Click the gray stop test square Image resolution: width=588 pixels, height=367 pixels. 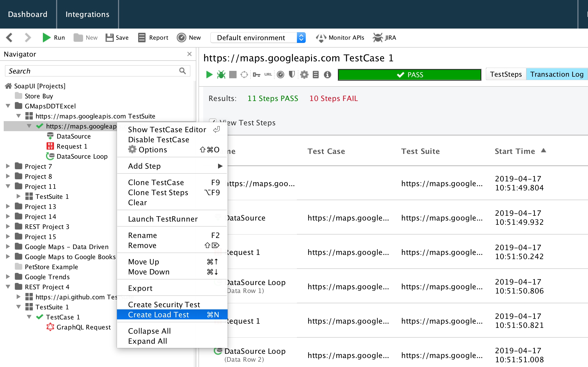pyautogui.click(x=233, y=75)
